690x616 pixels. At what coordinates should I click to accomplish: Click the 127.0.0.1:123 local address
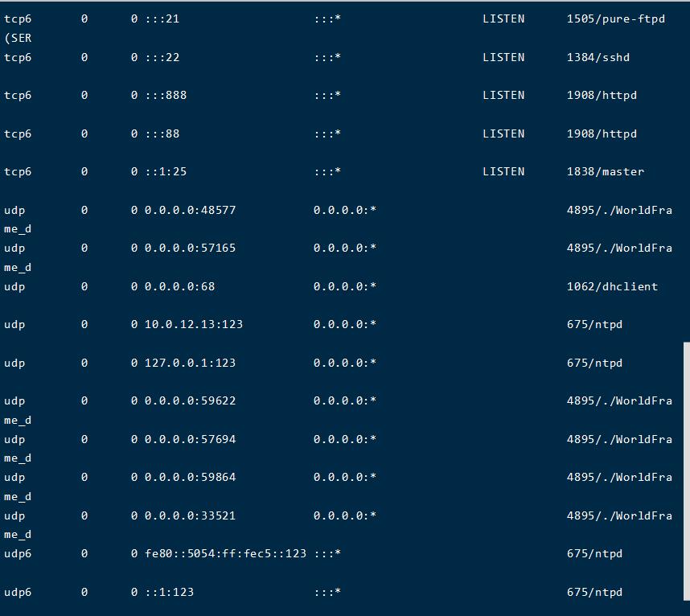[x=190, y=363]
